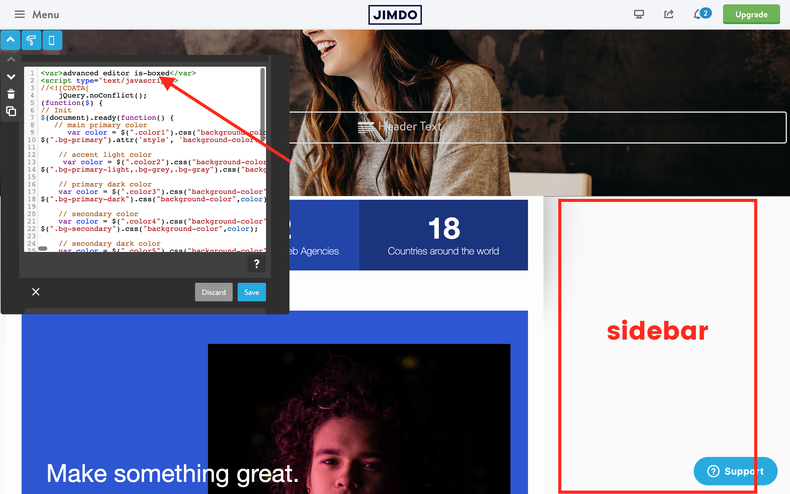
Task: Collapse the toolbar with up chevron
Action: coord(11,40)
